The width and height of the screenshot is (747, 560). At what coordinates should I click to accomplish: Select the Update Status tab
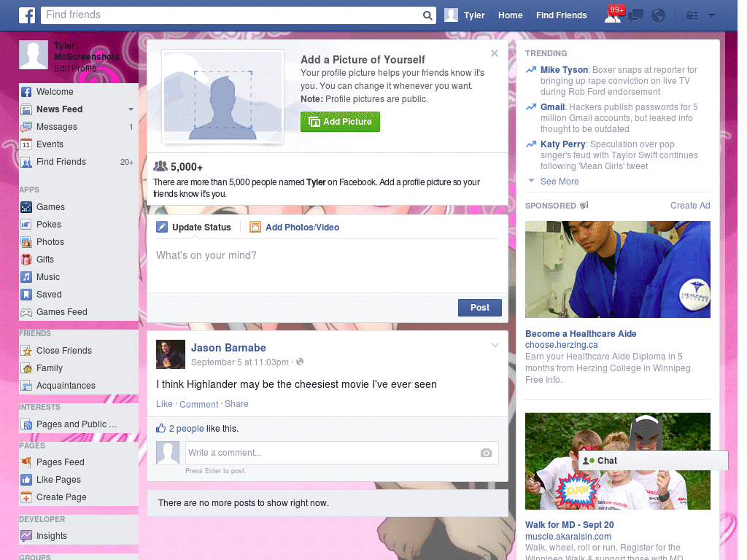pyautogui.click(x=194, y=227)
